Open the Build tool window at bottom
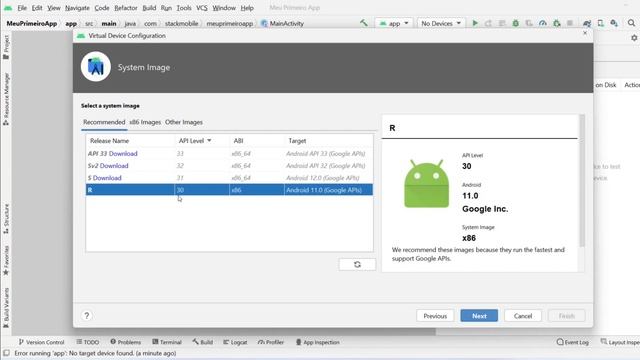 click(203, 342)
